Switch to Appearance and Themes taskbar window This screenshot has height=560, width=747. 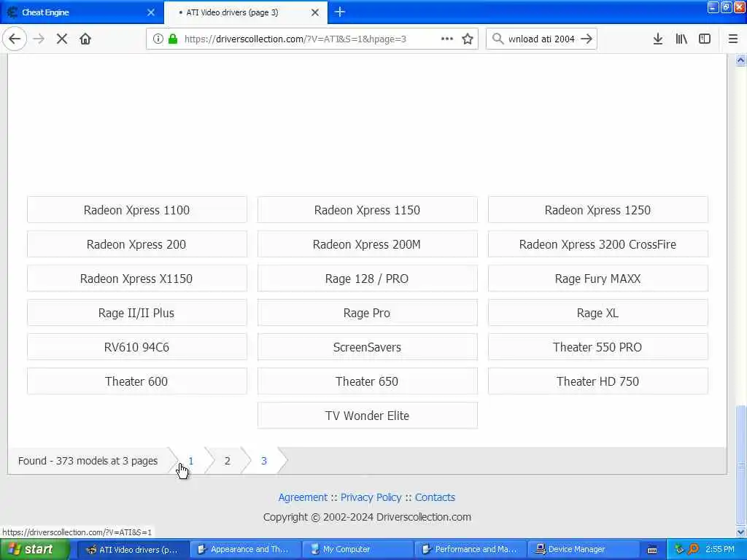tap(245, 550)
